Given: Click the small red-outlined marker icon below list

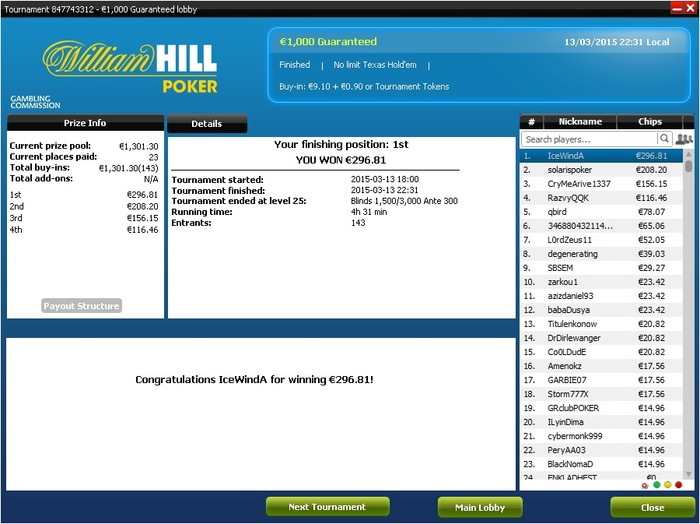Looking at the screenshot, I should pyautogui.click(x=645, y=485).
